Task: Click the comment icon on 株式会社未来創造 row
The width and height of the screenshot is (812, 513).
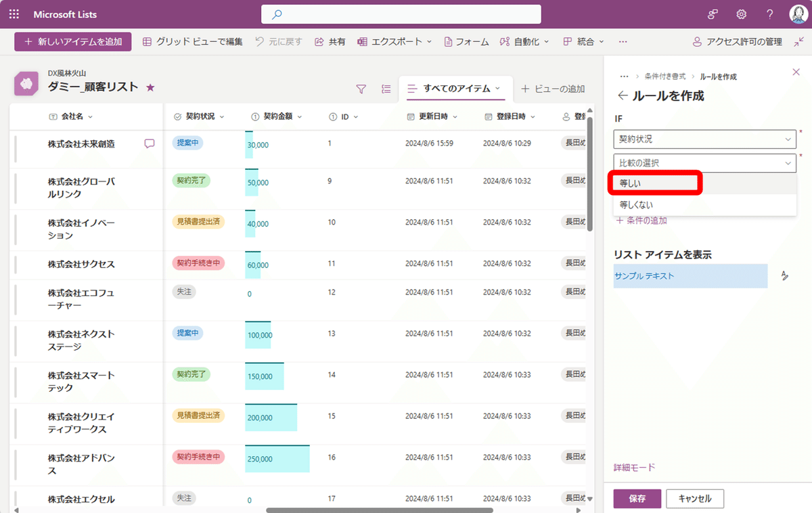Action: (x=150, y=143)
